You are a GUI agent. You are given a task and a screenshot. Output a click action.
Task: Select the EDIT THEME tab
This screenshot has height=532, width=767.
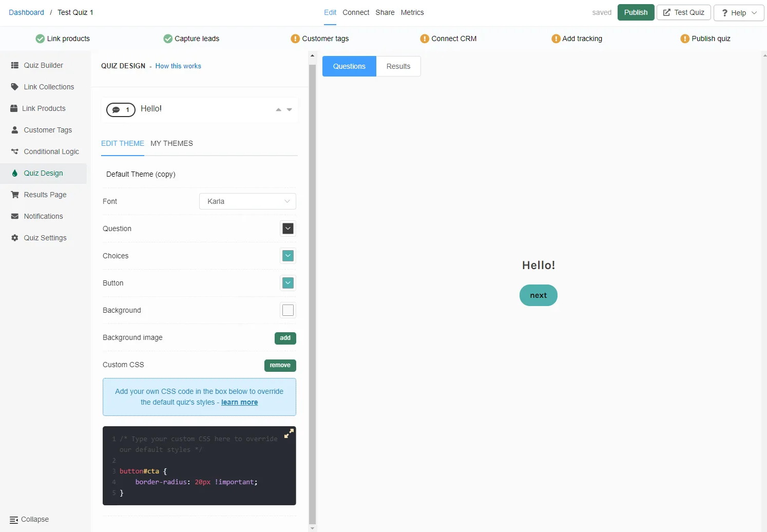pyautogui.click(x=123, y=143)
